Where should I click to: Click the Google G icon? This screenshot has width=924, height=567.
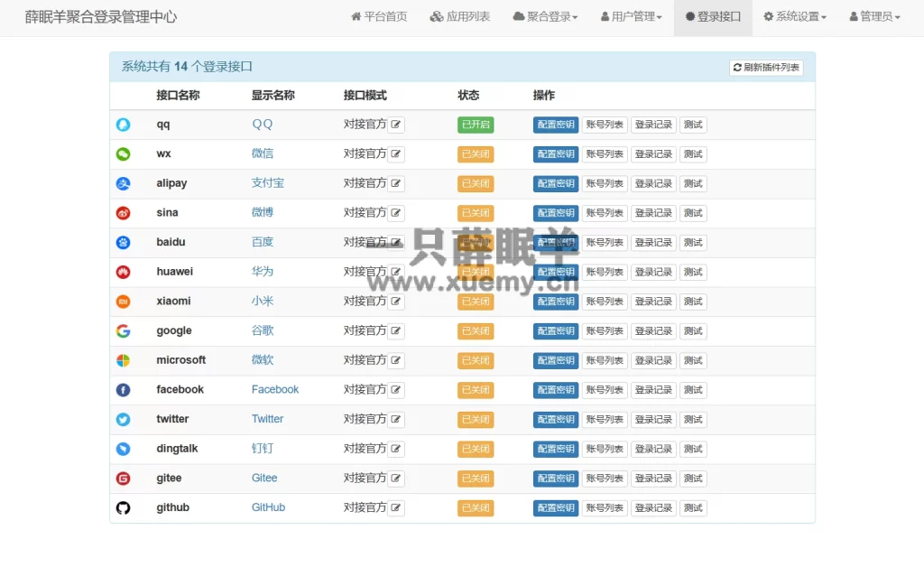click(123, 330)
